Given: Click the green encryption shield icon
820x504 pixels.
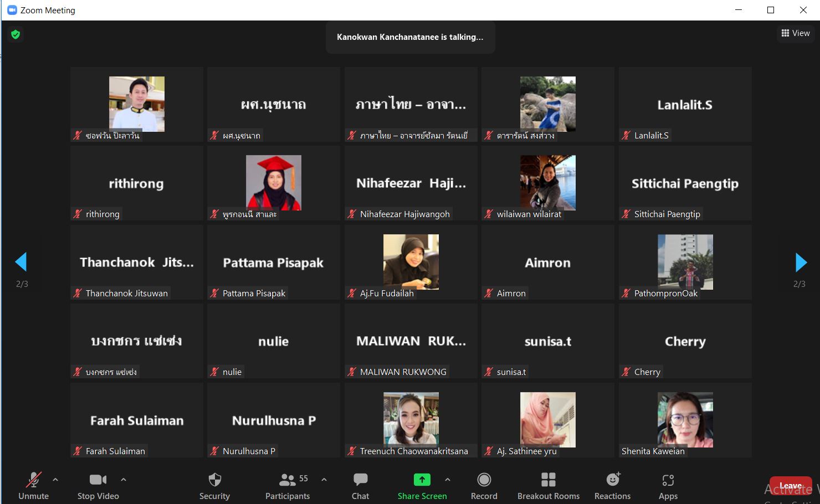Looking at the screenshot, I should pyautogui.click(x=16, y=35).
